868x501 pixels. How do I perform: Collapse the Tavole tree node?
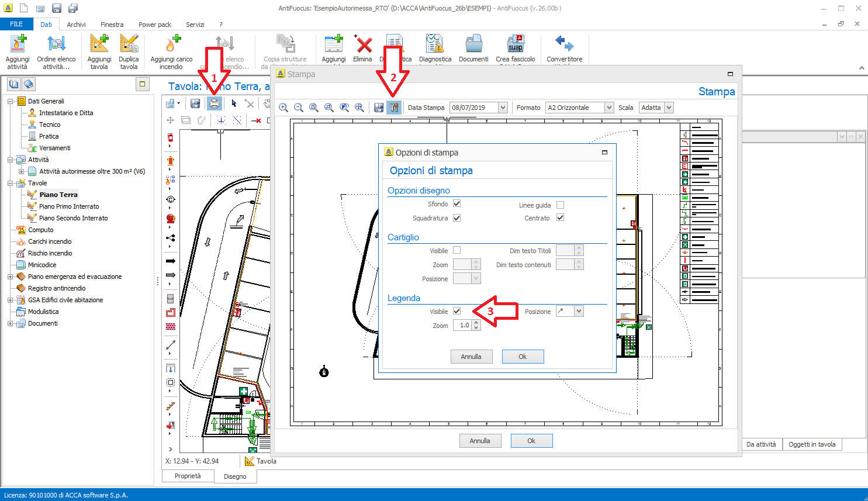pyautogui.click(x=10, y=183)
